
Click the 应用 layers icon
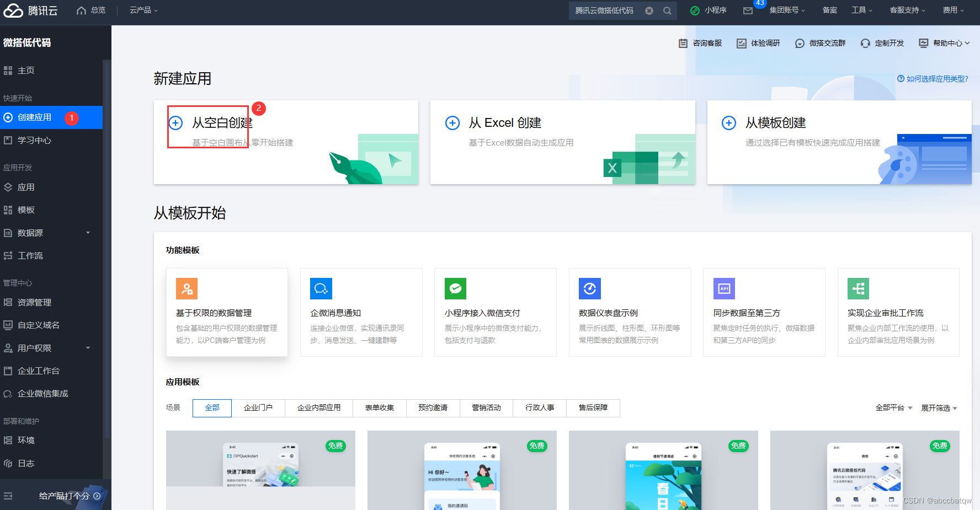coord(8,187)
